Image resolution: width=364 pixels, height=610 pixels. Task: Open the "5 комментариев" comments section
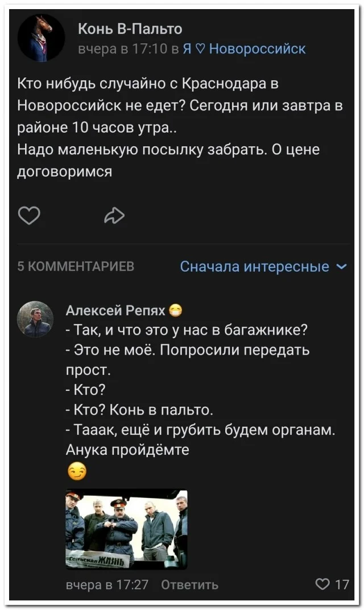pos(76,267)
